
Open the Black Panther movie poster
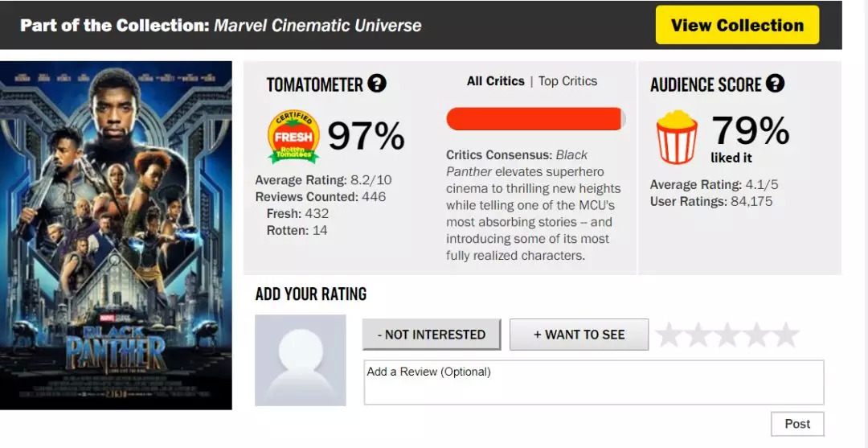click(116, 235)
